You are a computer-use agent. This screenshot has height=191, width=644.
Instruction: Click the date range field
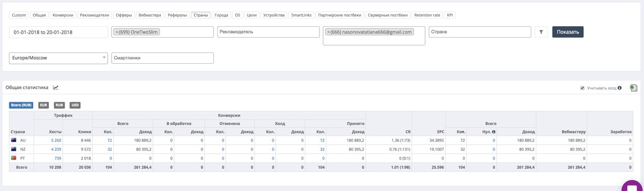click(x=58, y=32)
